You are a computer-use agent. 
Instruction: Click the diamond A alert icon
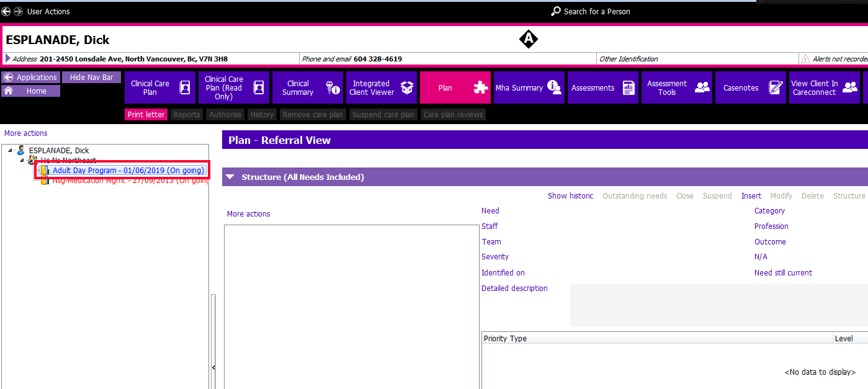point(528,40)
